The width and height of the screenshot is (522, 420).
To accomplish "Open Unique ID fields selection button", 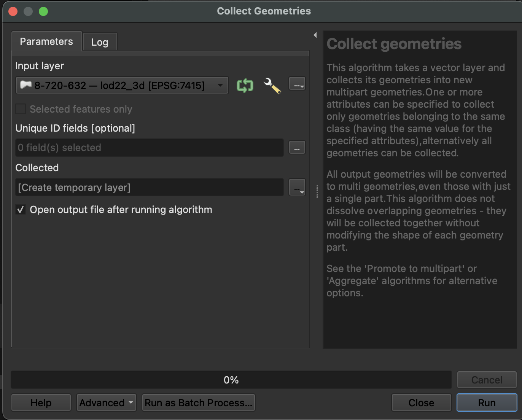I will (x=297, y=148).
